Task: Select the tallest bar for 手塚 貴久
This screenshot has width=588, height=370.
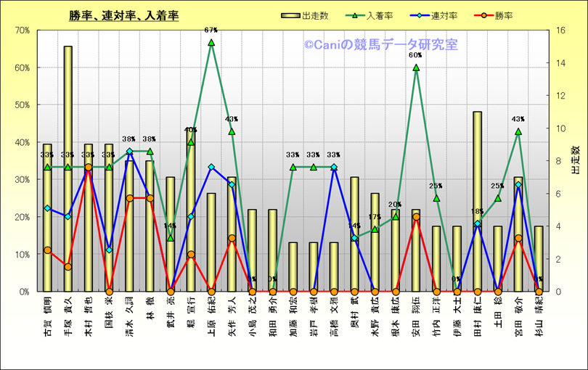Action: pos(68,167)
